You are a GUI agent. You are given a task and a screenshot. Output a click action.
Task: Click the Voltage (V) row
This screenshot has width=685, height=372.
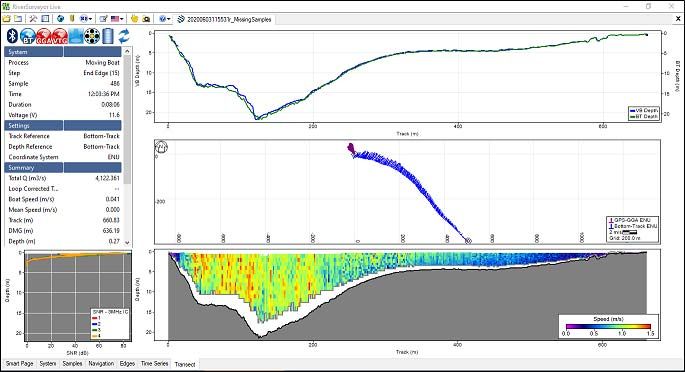pyautogui.click(x=64, y=115)
